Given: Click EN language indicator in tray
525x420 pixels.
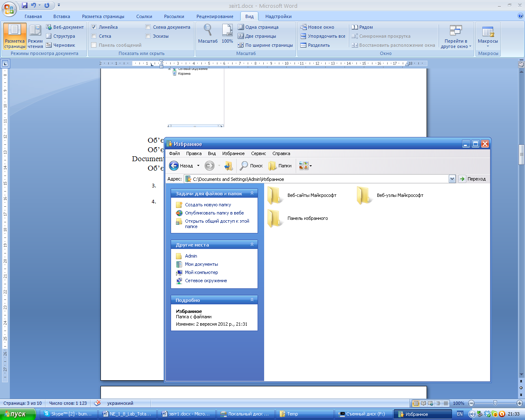Looking at the screenshot, I should coord(460,414).
